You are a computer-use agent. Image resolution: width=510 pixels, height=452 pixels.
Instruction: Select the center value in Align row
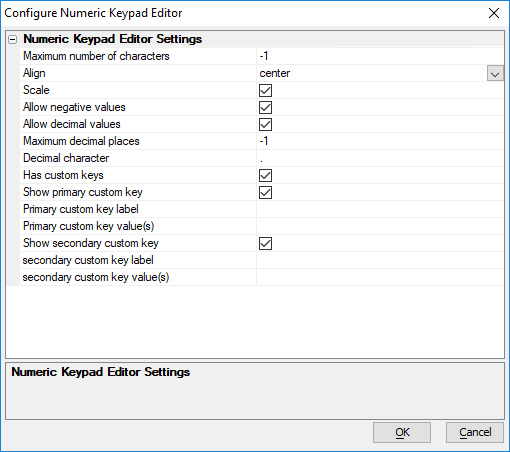point(275,73)
